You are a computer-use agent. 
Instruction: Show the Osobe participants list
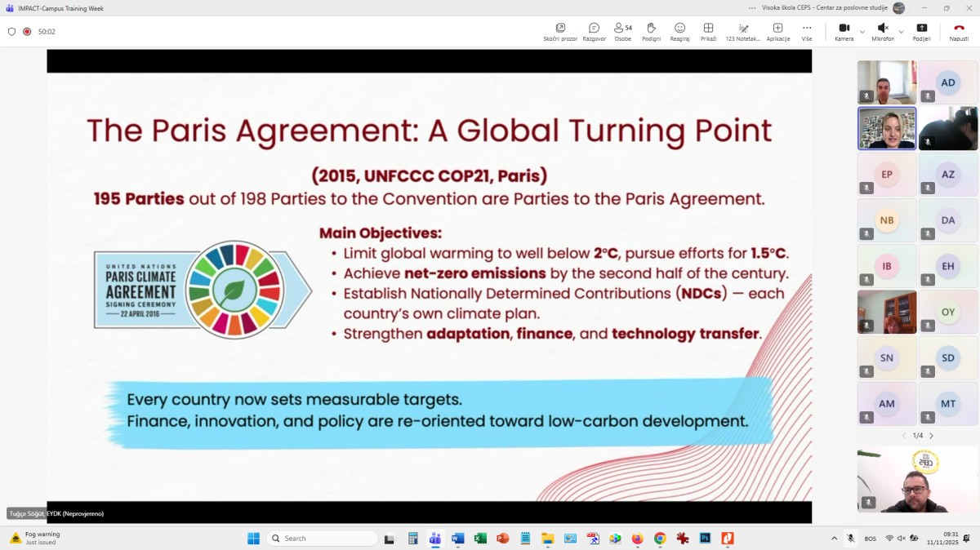[622, 31]
